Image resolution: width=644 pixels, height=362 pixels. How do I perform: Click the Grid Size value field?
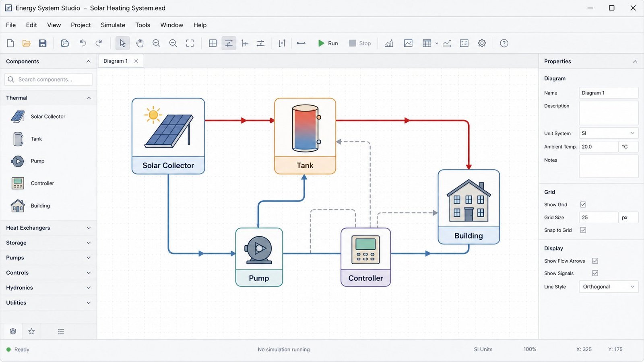click(x=599, y=218)
